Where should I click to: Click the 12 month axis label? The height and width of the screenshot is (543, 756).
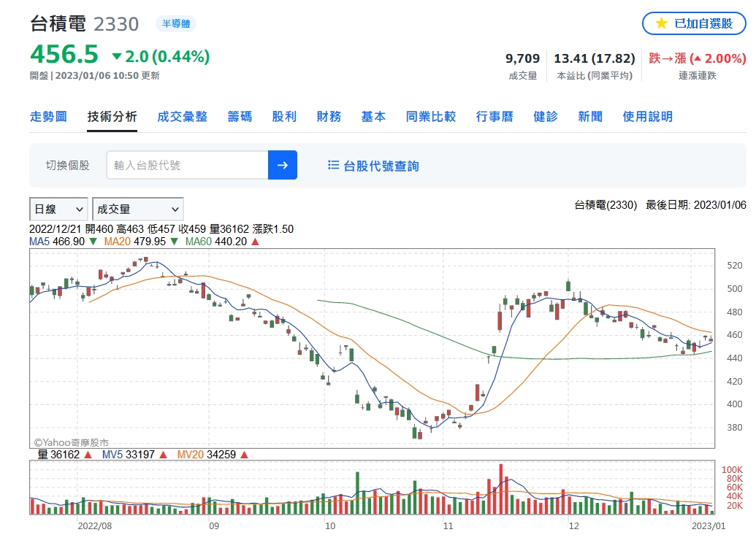coord(573,525)
